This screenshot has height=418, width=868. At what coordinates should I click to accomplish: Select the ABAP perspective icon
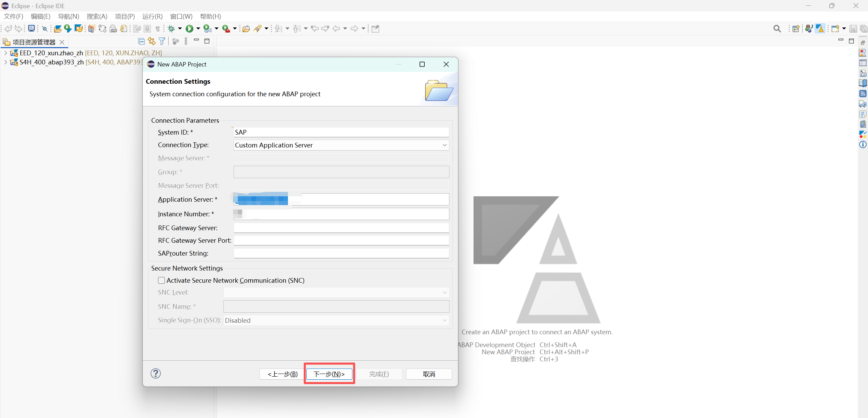820,28
